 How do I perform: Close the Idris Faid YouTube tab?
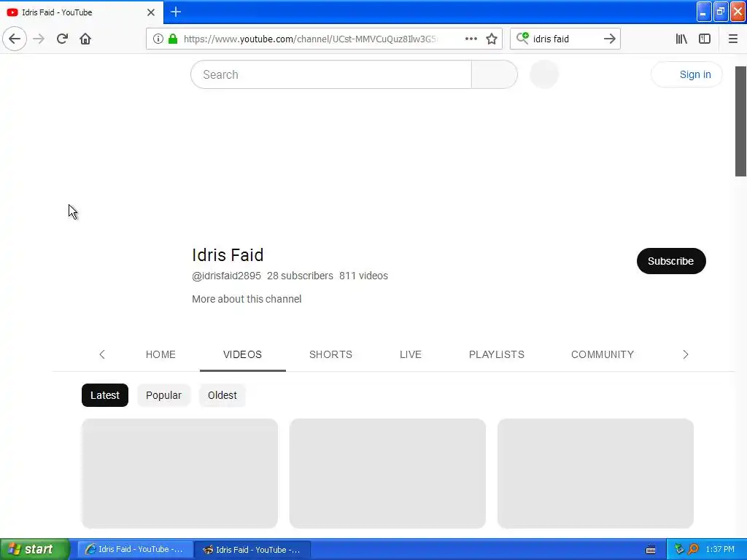point(151,12)
